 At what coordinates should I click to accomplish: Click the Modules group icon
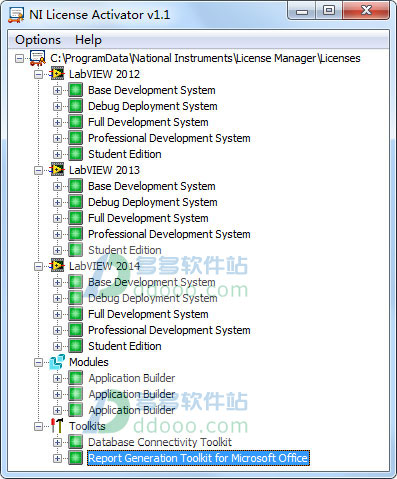pos(57,362)
